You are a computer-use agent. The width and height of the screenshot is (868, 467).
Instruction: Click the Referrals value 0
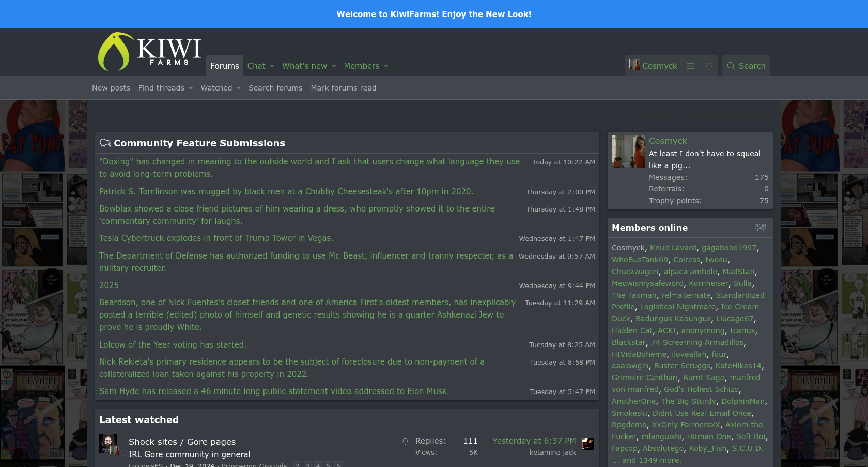coord(766,189)
